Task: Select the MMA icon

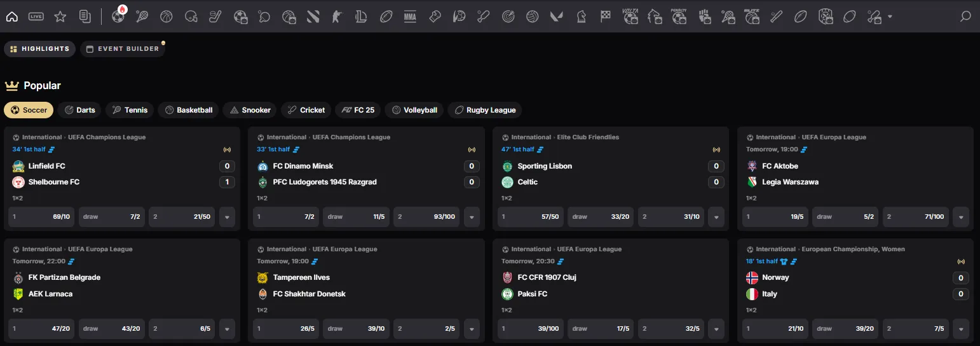Action: pos(410,17)
